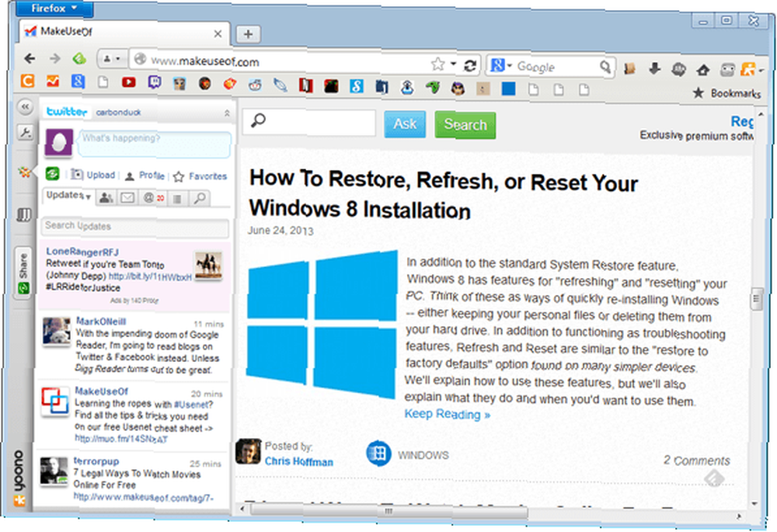Follow the muo.fm link in MakeUseOf tweet
The height and width of the screenshot is (532, 777).
[121, 439]
